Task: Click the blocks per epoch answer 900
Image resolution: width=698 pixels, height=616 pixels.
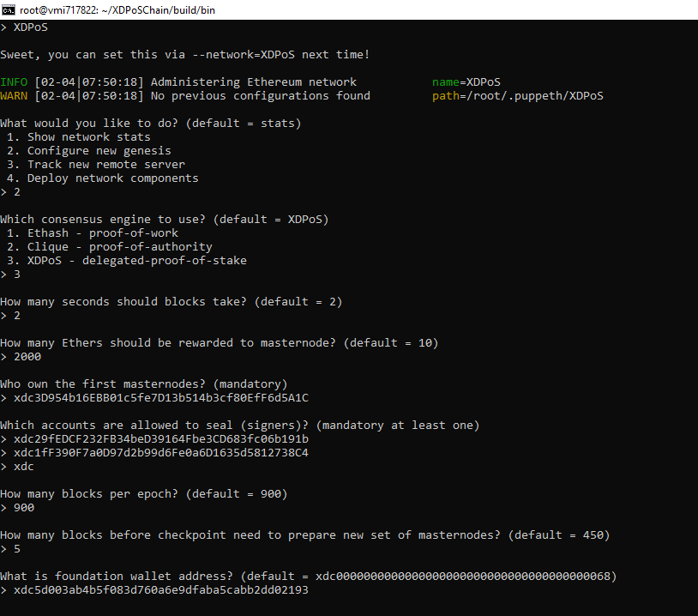Action: 24,508
